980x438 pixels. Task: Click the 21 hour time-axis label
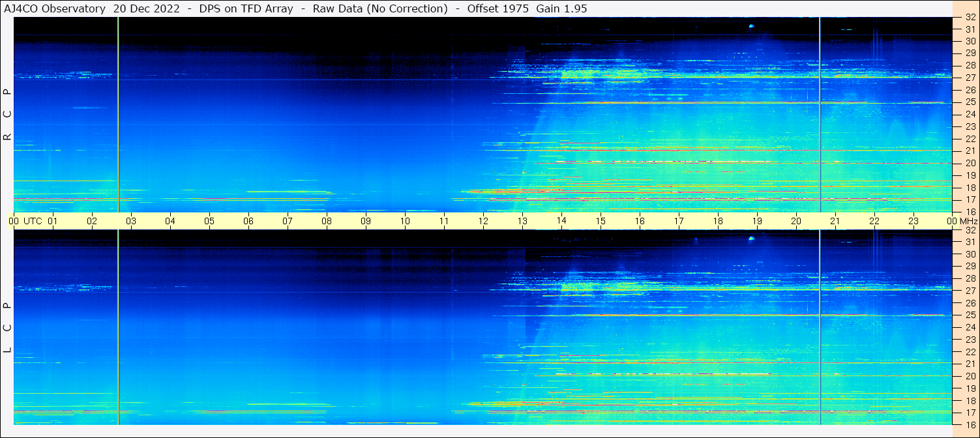[835, 221]
